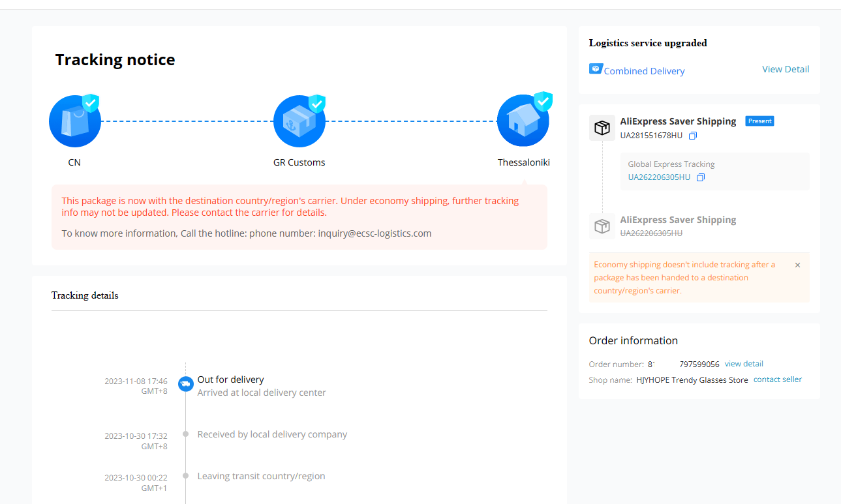Open Global Express tracking UA262206305HU link
The height and width of the screenshot is (504, 841).
tap(659, 177)
